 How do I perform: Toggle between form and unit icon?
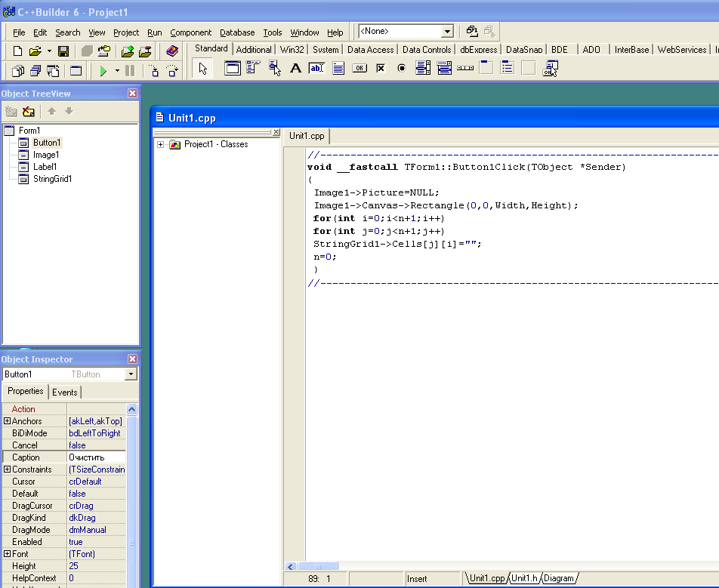(x=53, y=71)
